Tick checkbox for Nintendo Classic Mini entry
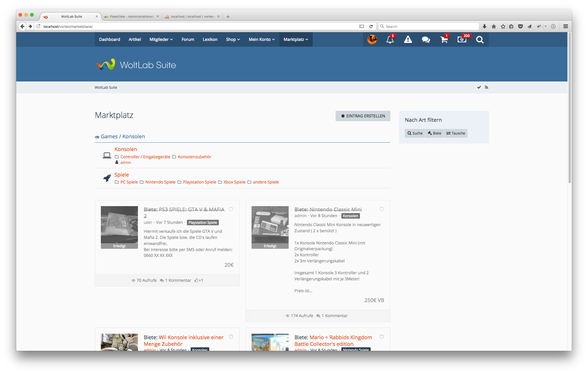The height and width of the screenshot is (374, 588). click(382, 209)
